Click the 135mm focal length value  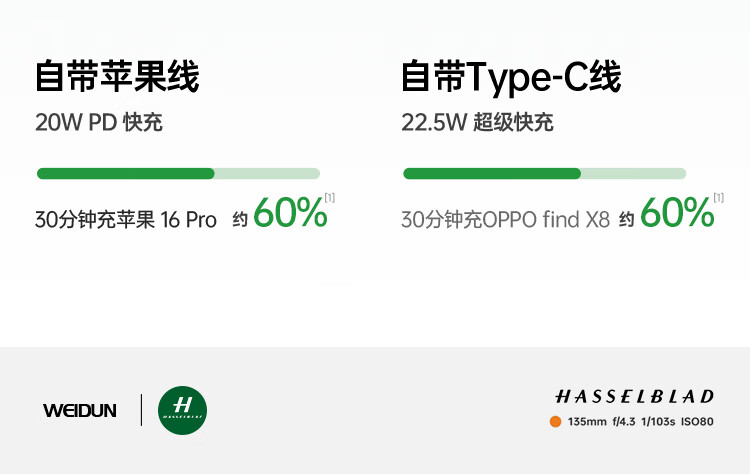587,422
